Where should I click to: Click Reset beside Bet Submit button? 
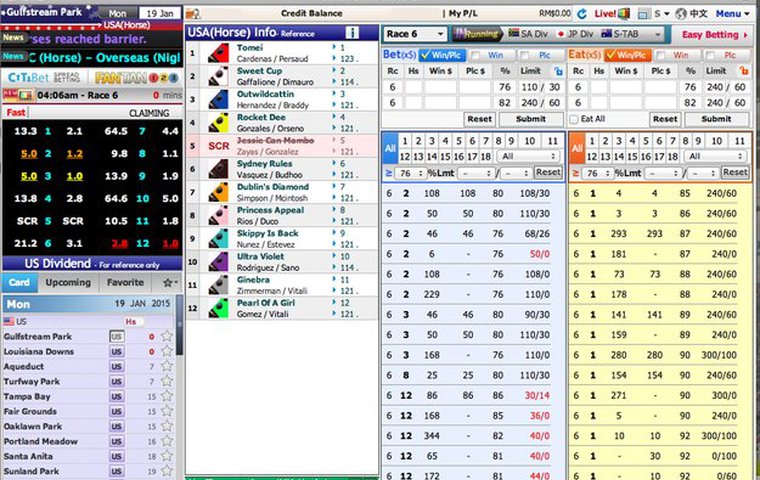tap(480, 119)
